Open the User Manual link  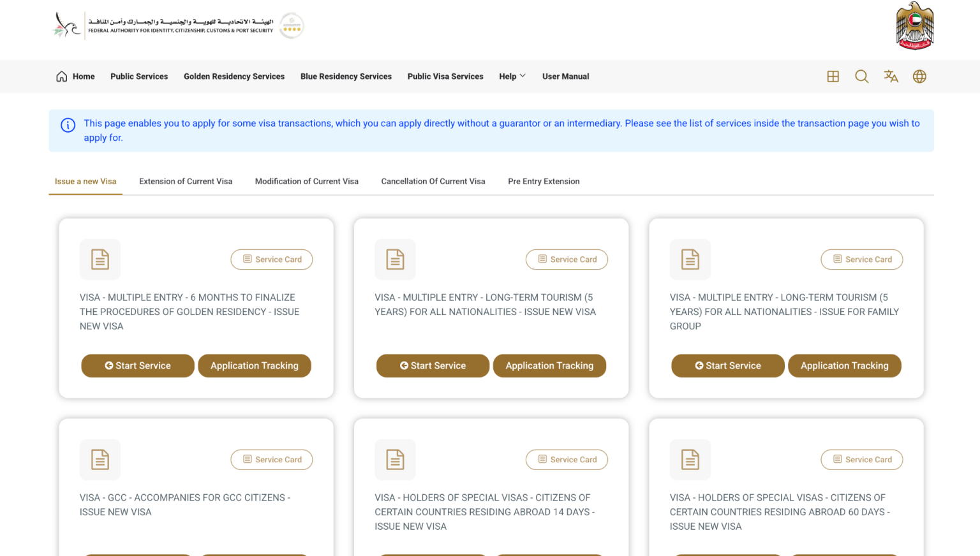tap(565, 77)
